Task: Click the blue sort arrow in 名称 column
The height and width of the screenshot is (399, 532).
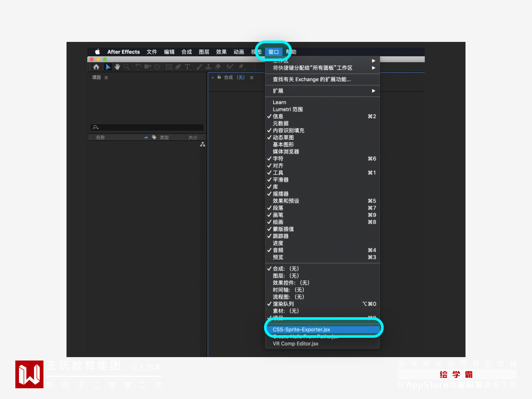Action: (146, 137)
